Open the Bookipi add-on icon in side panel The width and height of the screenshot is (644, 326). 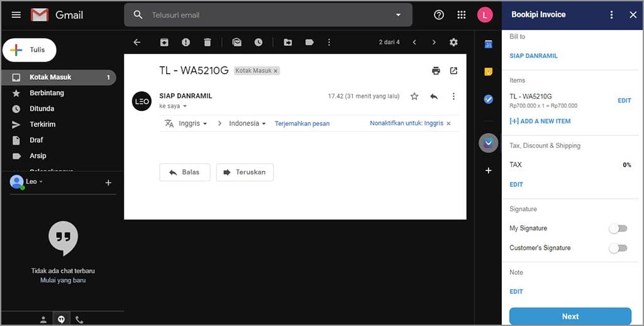pyautogui.click(x=488, y=143)
